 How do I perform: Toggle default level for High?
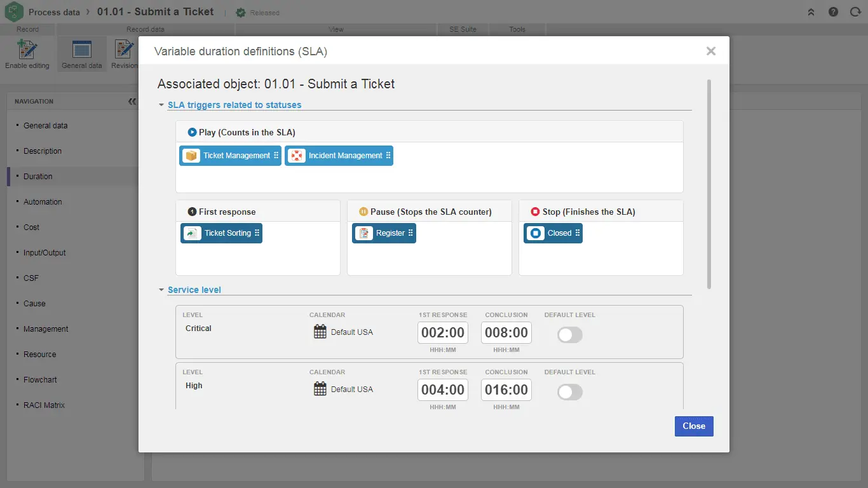[x=569, y=392]
